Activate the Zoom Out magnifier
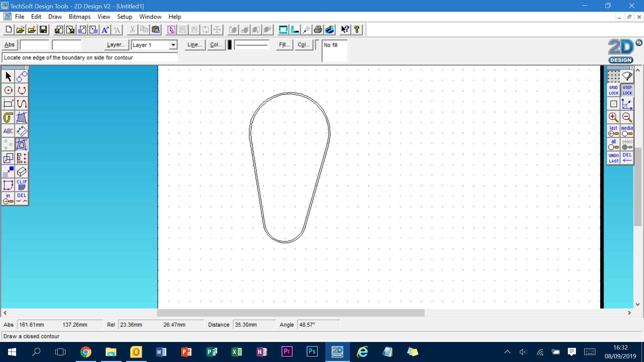The height and width of the screenshot is (362, 644). pyautogui.click(x=627, y=117)
